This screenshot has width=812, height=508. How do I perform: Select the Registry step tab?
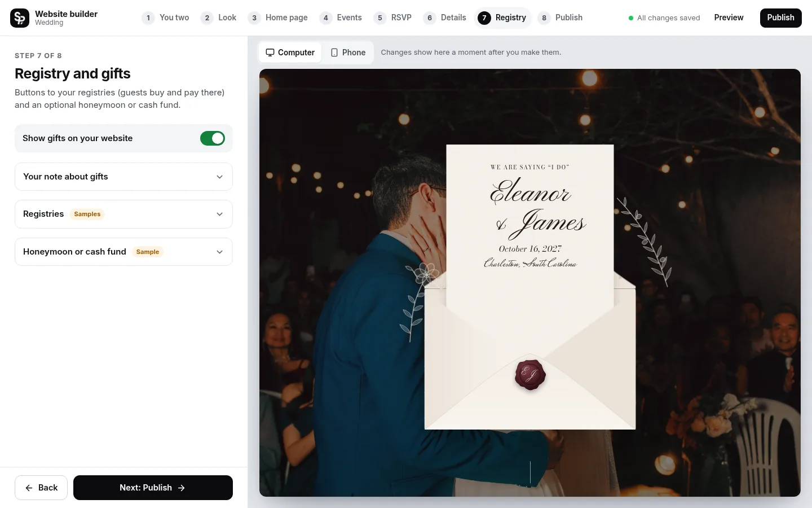pos(502,18)
